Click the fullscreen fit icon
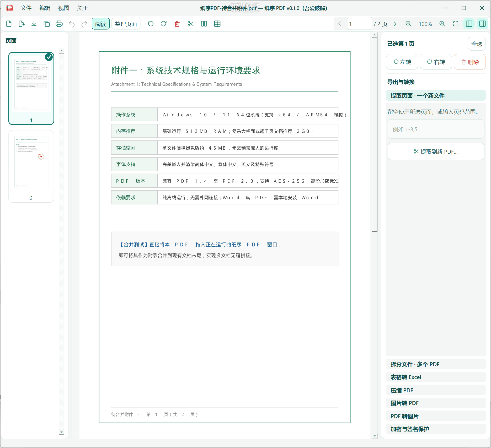 pyautogui.click(x=456, y=24)
